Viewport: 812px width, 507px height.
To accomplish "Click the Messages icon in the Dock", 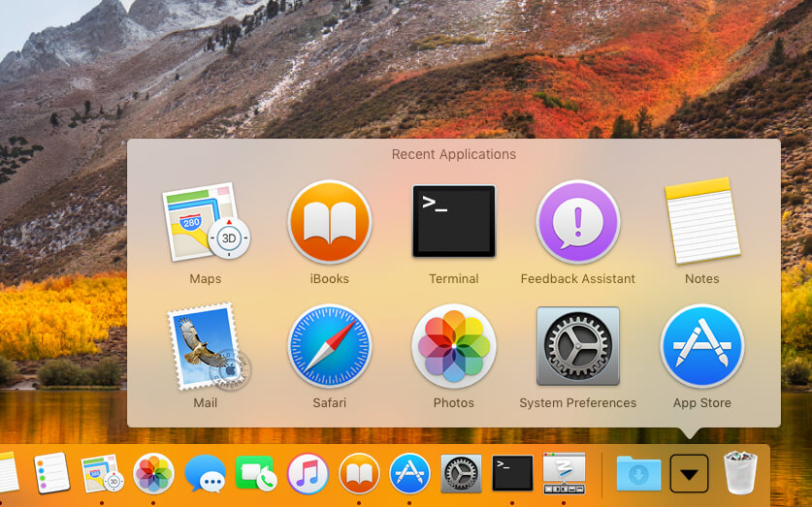I will pos(205,474).
